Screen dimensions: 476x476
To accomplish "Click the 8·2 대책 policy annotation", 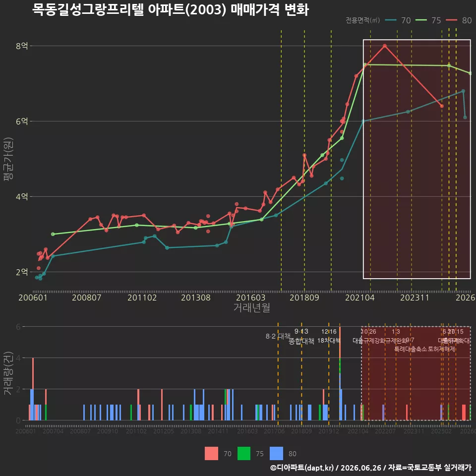I will point(278,336).
